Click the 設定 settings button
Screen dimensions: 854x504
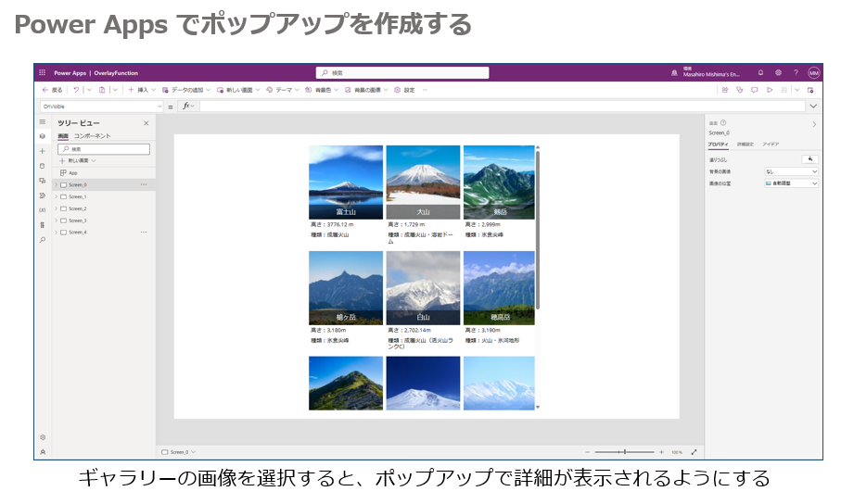click(x=404, y=90)
